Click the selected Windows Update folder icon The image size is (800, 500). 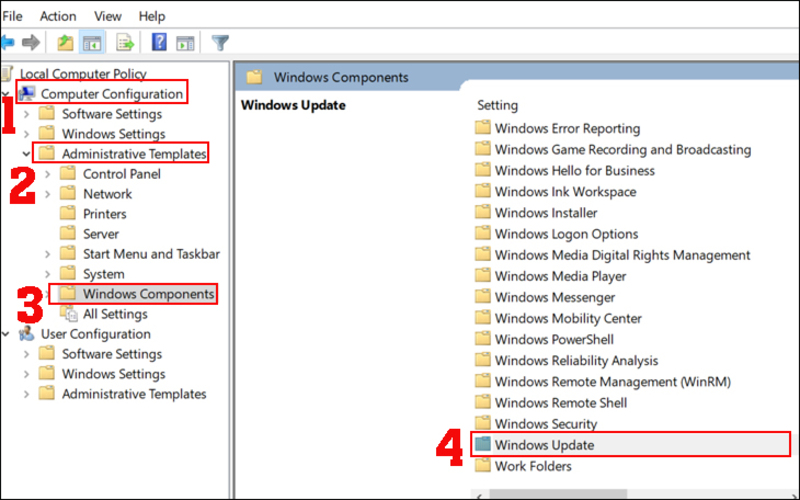point(483,444)
